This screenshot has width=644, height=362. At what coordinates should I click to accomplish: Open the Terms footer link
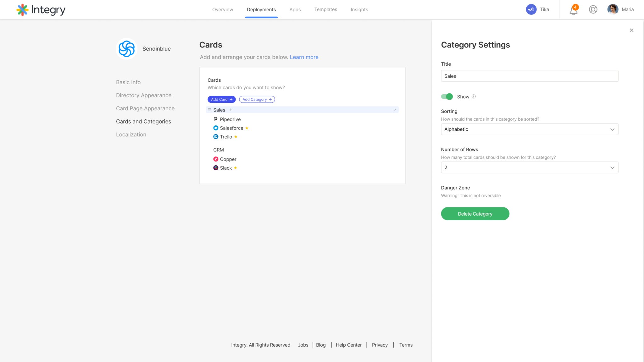(x=406, y=345)
